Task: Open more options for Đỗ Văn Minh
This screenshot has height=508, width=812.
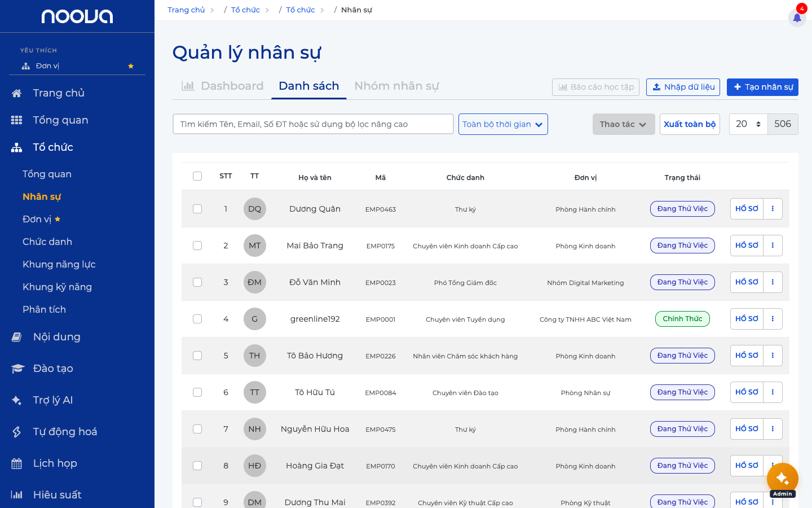Action: pyautogui.click(x=773, y=282)
